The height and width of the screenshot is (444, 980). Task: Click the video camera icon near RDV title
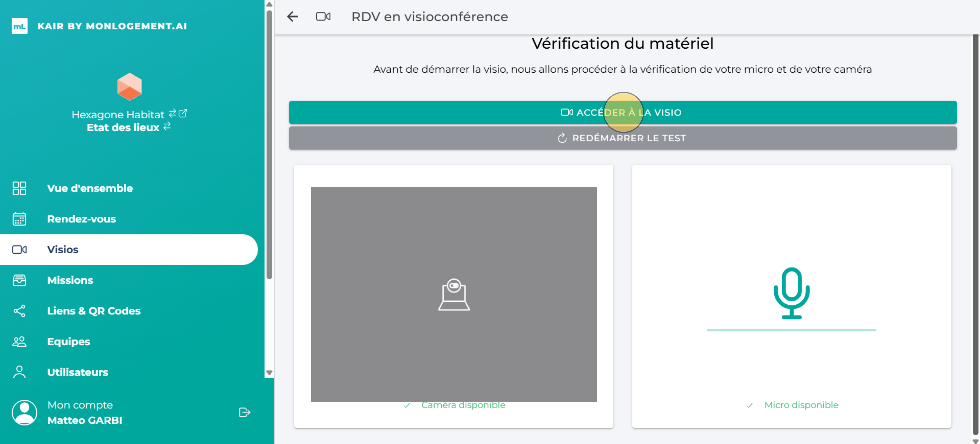pyautogui.click(x=323, y=17)
